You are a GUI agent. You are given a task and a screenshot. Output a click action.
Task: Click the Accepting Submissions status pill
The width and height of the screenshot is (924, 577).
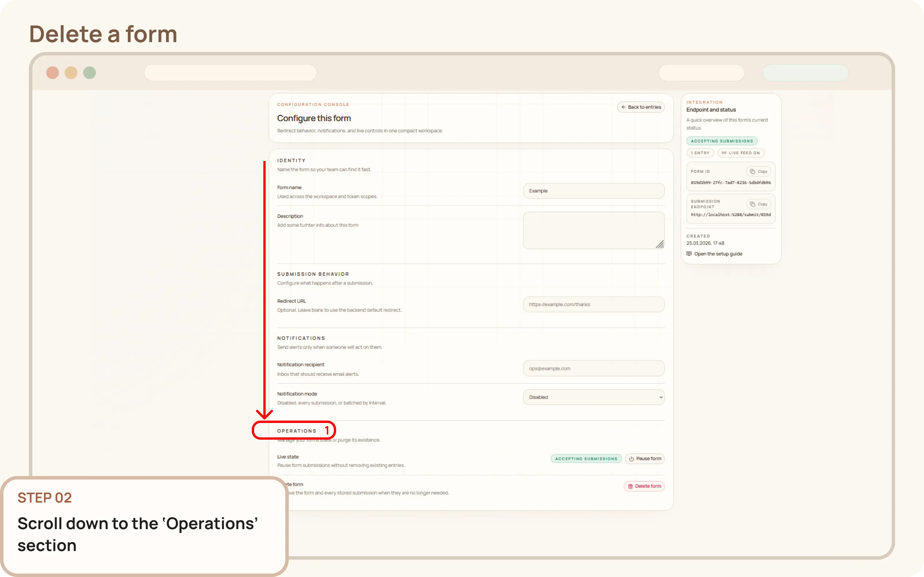[722, 140]
